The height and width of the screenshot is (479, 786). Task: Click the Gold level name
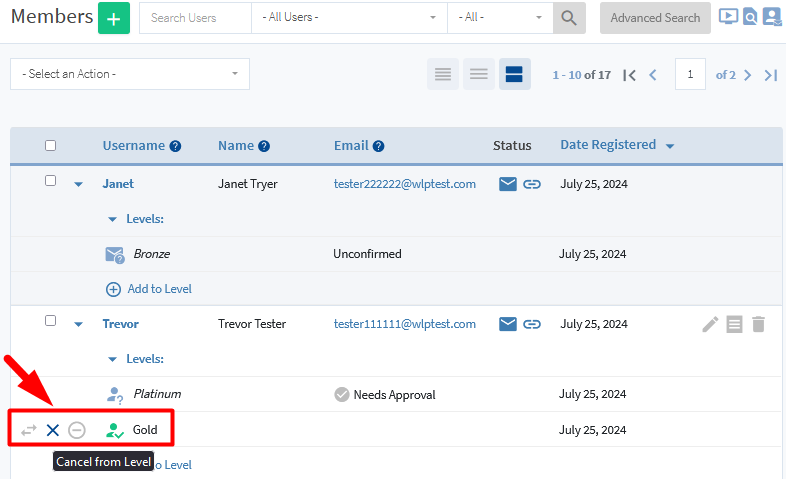tap(145, 430)
